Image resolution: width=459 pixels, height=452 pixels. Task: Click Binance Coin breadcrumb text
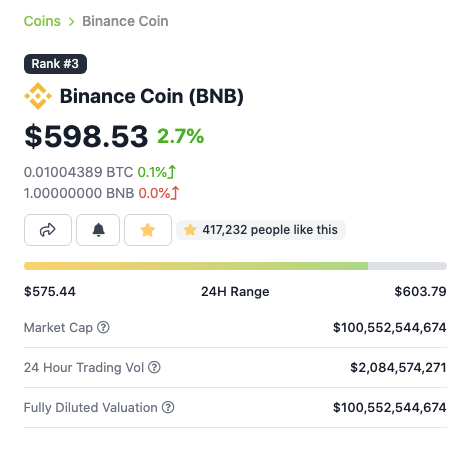click(x=125, y=21)
